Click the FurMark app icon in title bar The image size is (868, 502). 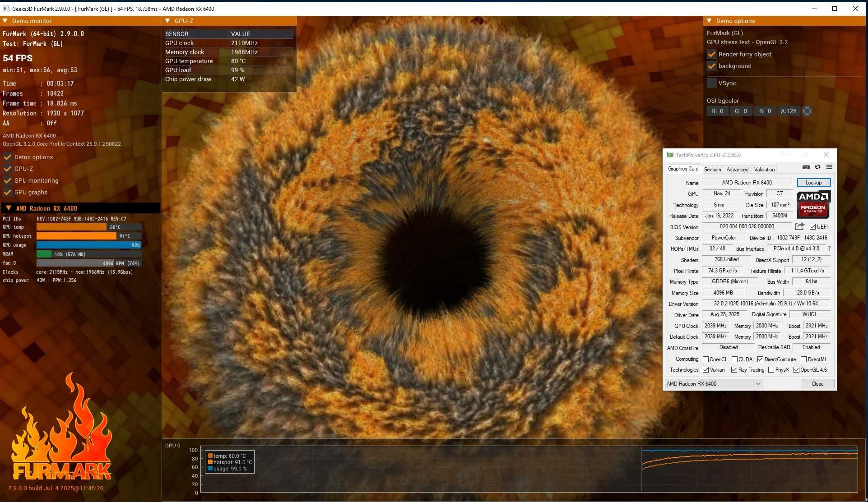tap(6, 9)
